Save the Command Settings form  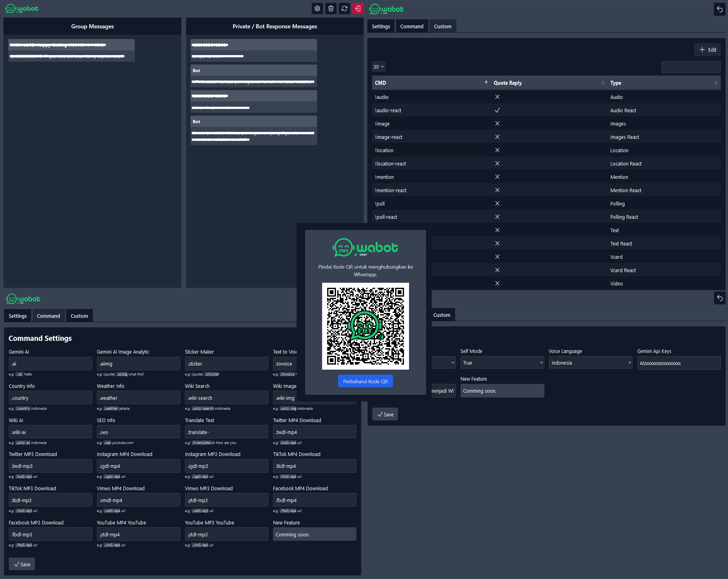22,564
